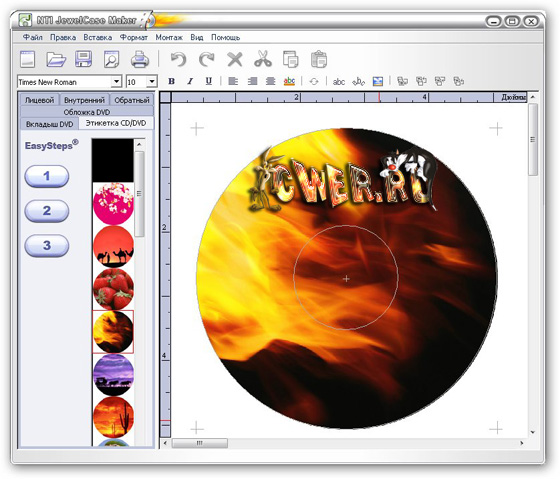Open the Правка menu
Viewport: 560px width, 479px height.
63,37
